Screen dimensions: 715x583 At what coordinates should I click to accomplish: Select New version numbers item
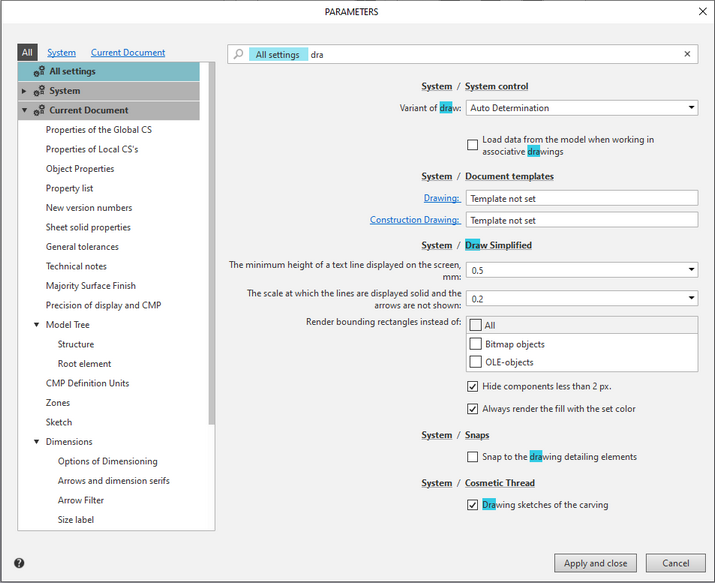click(x=89, y=208)
